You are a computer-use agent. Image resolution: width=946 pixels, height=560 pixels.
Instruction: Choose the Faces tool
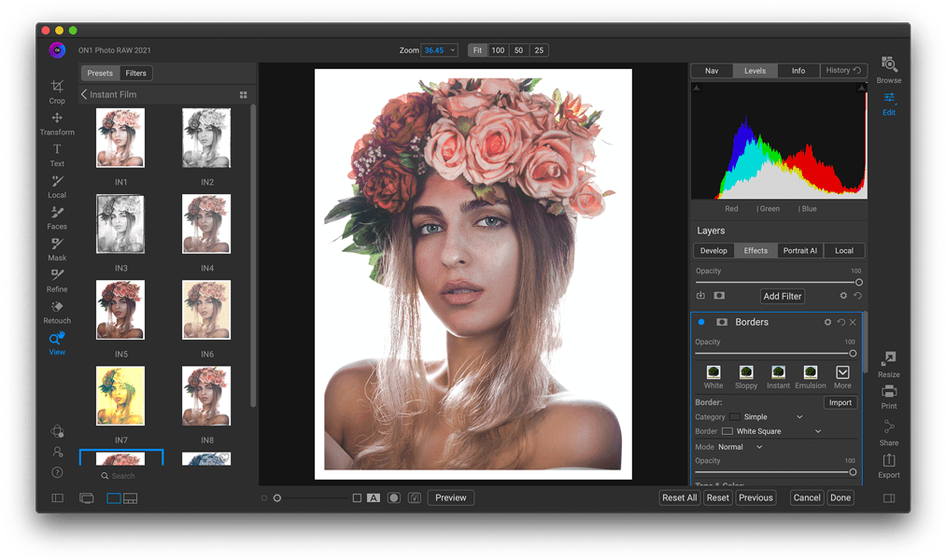pyautogui.click(x=57, y=217)
